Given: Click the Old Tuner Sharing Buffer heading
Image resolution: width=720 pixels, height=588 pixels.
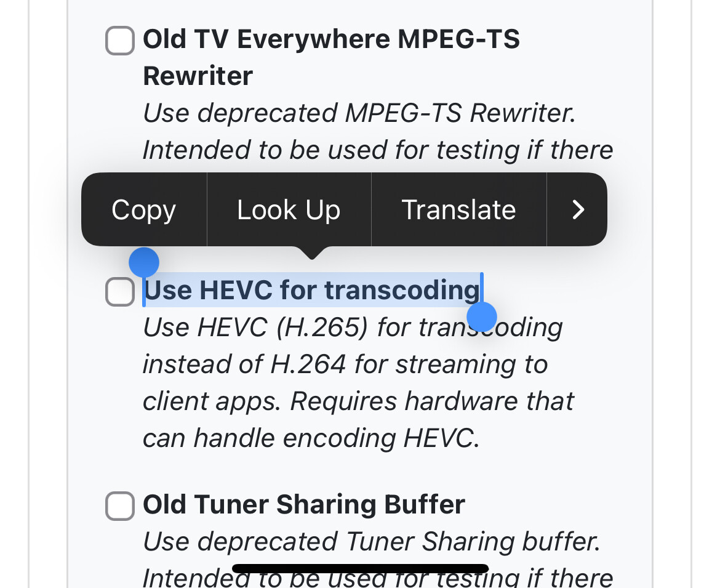Looking at the screenshot, I should coord(304,505).
